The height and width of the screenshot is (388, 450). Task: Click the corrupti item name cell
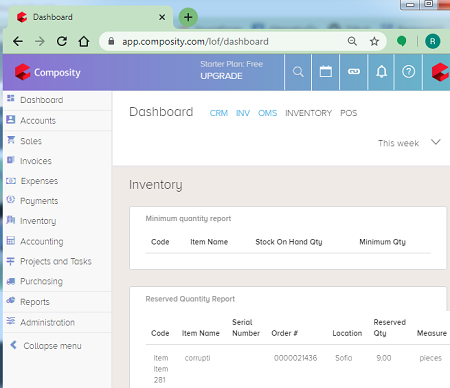click(x=197, y=358)
